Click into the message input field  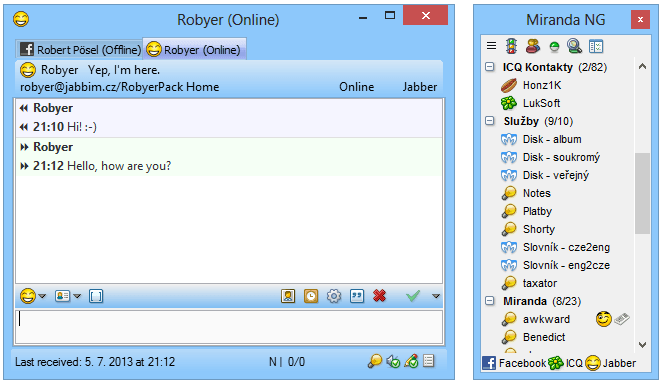229,327
